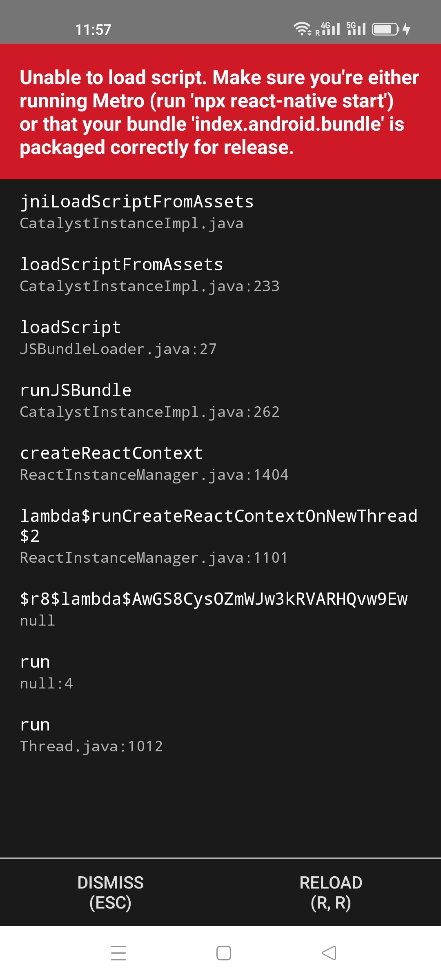Tap the clock time in status bar
This screenshot has width=441, height=980.
(93, 29)
